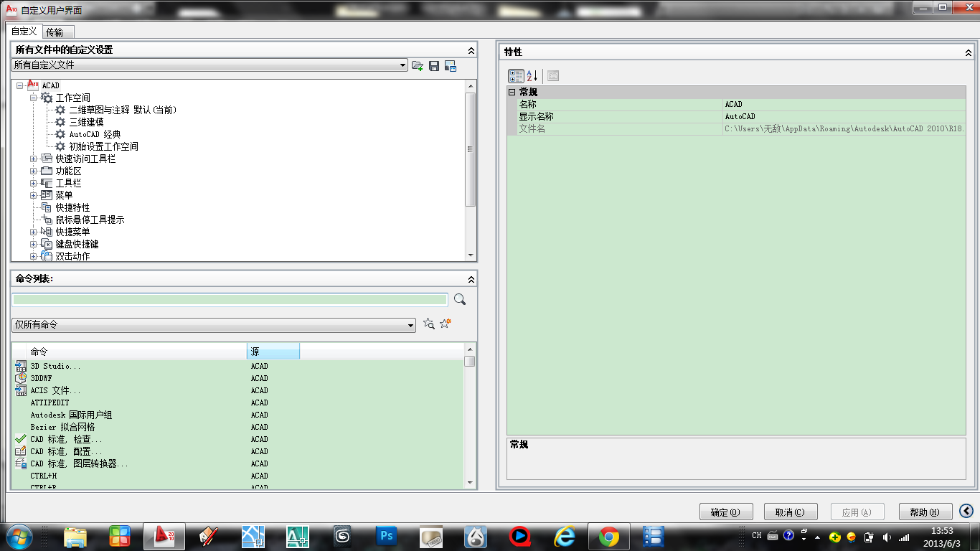The height and width of the screenshot is (551, 980).
Task: Select the 快捷特性 tree item
Action: tap(72, 207)
